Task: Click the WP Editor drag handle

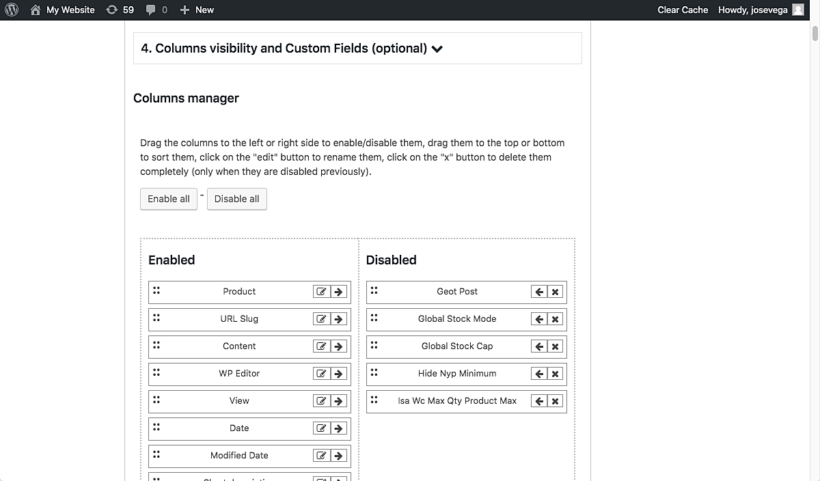Action: click(x=156, y=372)
